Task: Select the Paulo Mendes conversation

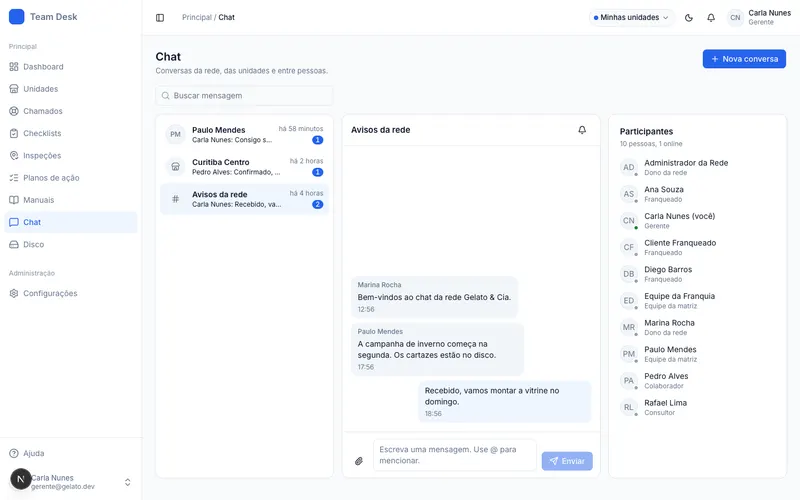Action: (244, 135)
